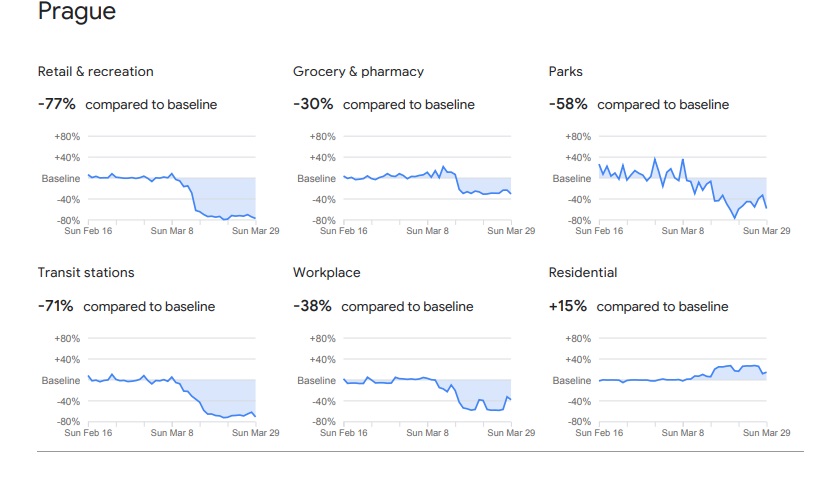Click the Workplace trend chart
827x477 pixels.
tap(427, 380)
